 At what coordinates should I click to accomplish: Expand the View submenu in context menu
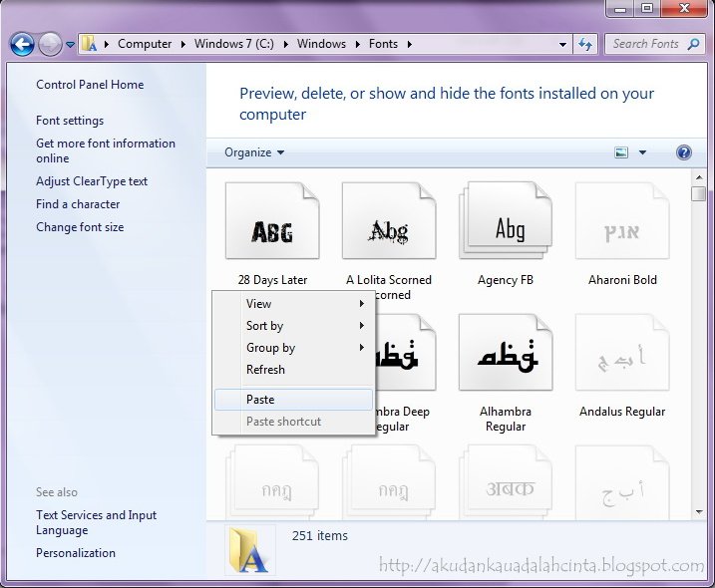[x=294, y=304]
